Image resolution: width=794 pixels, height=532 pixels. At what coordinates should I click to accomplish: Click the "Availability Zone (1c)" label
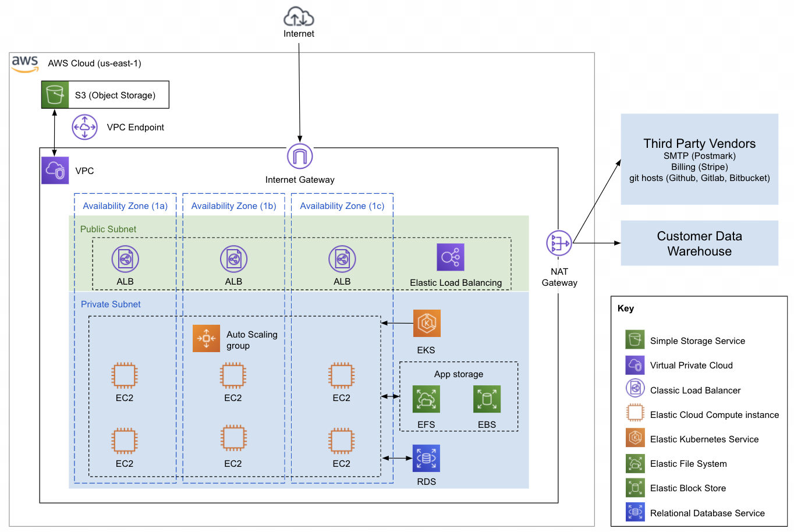[x=342, y=206]
